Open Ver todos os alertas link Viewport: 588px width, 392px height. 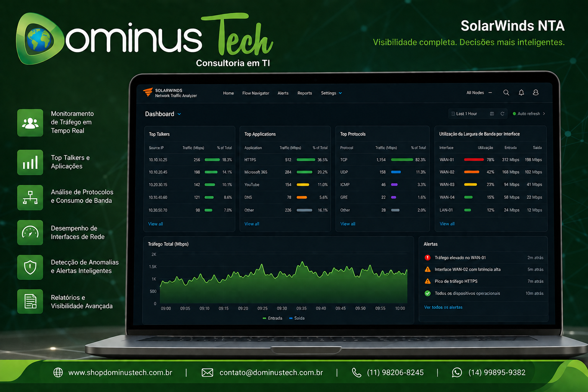pyautogui.click(x=443, y=307)
